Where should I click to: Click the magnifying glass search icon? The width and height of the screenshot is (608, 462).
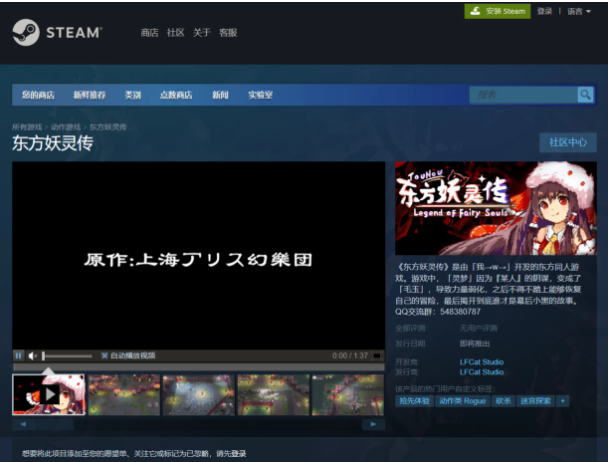(586, 95)
